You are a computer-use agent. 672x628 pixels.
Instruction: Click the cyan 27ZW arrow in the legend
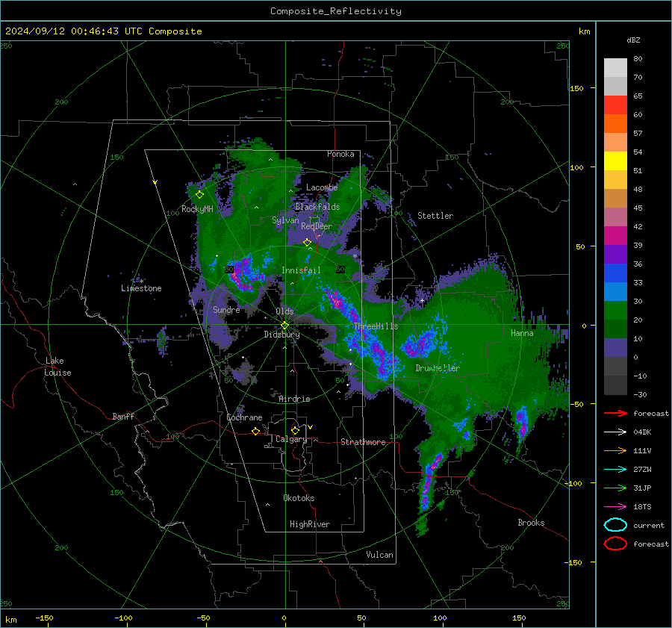click(615, 470)
